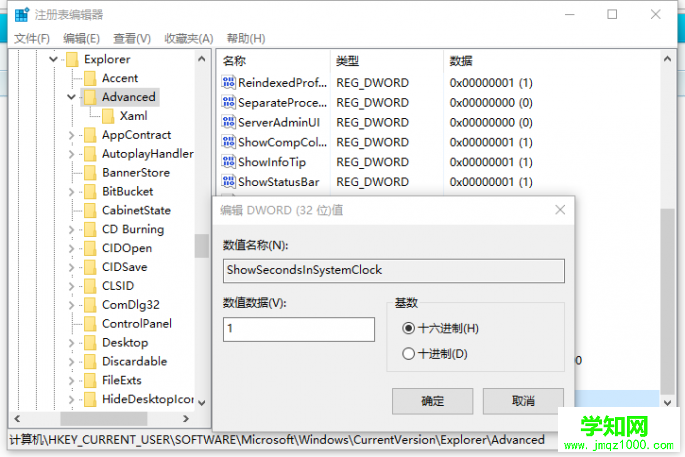
Task: Select the ShowCompCol... value icon
Action: click(x=228, y=142)
